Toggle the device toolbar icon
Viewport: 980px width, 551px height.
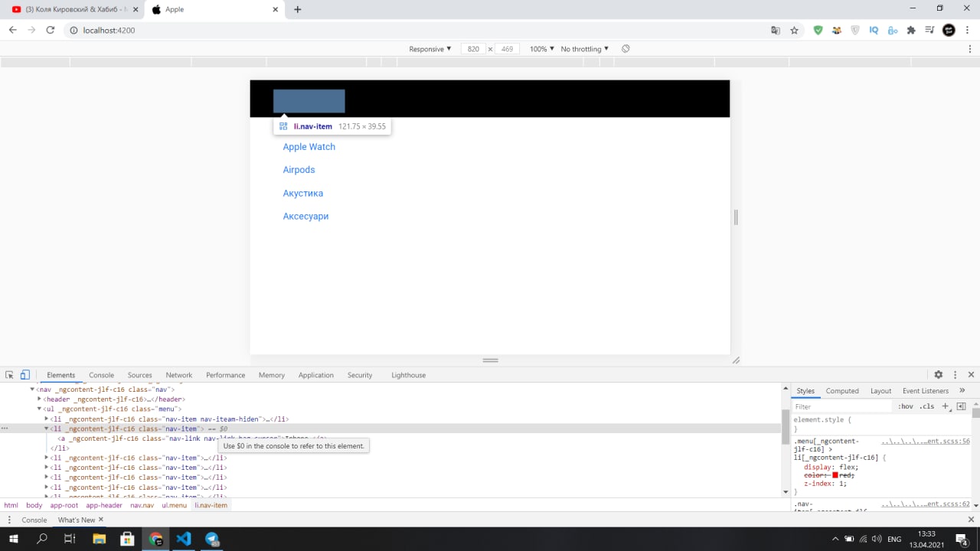tap(24, 375)
